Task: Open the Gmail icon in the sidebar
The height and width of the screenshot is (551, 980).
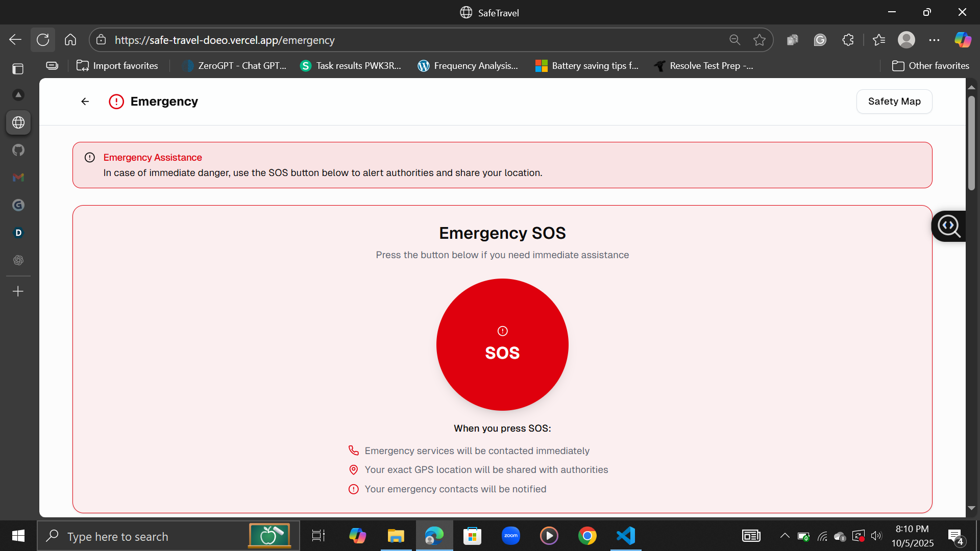Action: [x=18, y=178]
